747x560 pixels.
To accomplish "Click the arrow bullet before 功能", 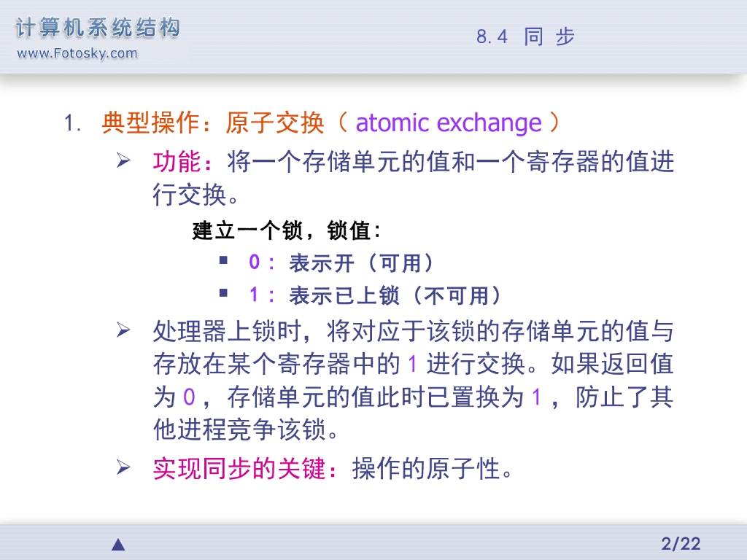I will tap(123, 159).
